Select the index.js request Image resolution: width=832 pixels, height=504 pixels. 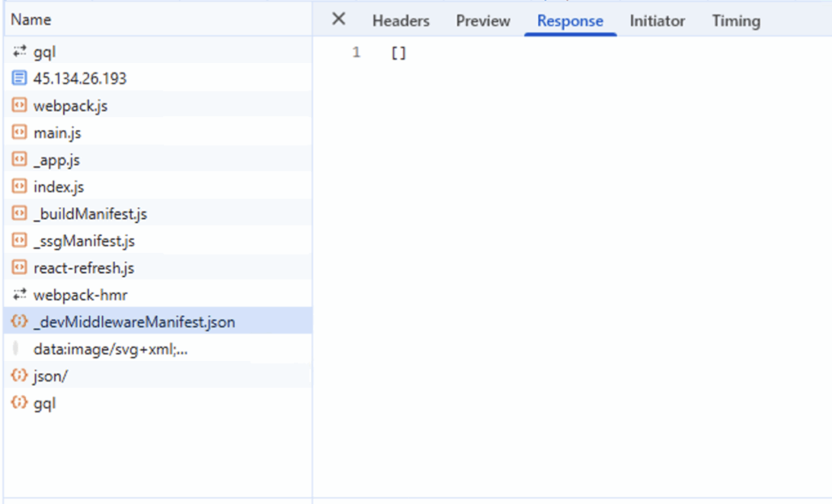[x=59, y=187]
